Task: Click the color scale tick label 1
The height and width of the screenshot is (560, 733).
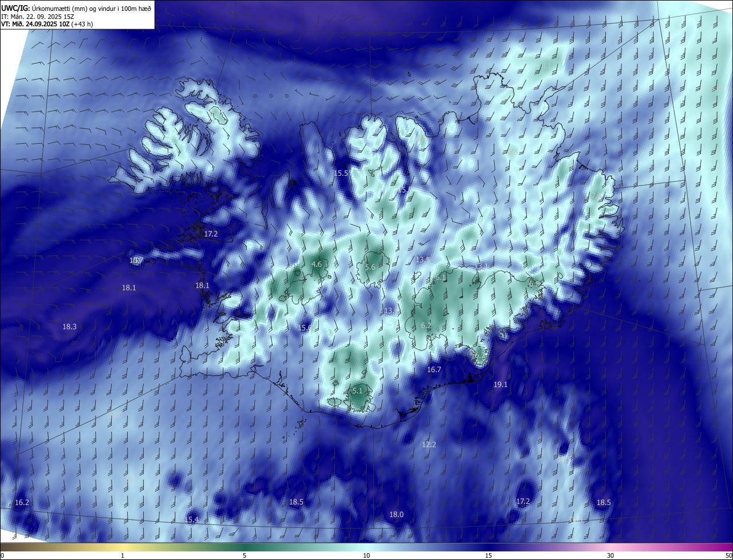Action: (x=123, y=556)
